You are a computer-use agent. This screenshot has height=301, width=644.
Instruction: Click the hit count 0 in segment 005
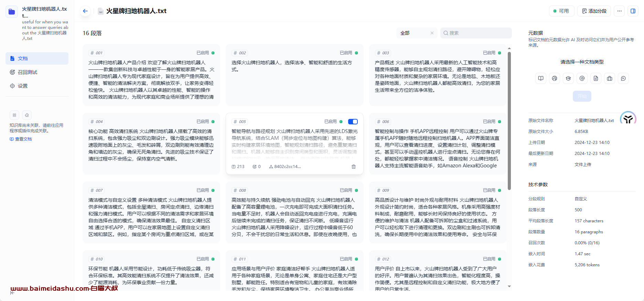pos(257,167)
